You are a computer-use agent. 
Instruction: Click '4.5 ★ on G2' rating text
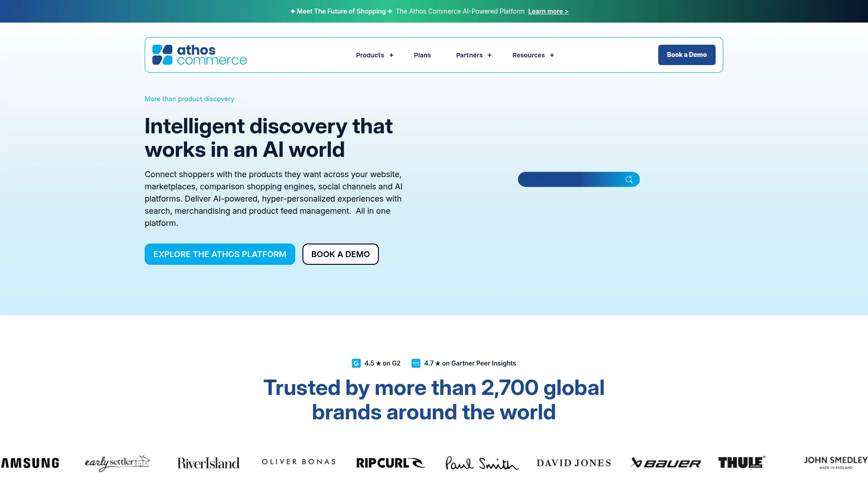(382, 363)
